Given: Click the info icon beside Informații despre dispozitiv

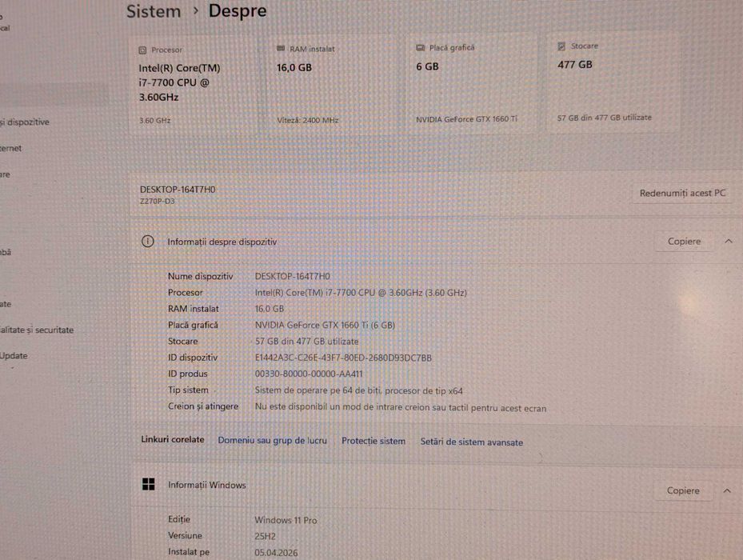Looking at the screenshot, I should 148,242.
